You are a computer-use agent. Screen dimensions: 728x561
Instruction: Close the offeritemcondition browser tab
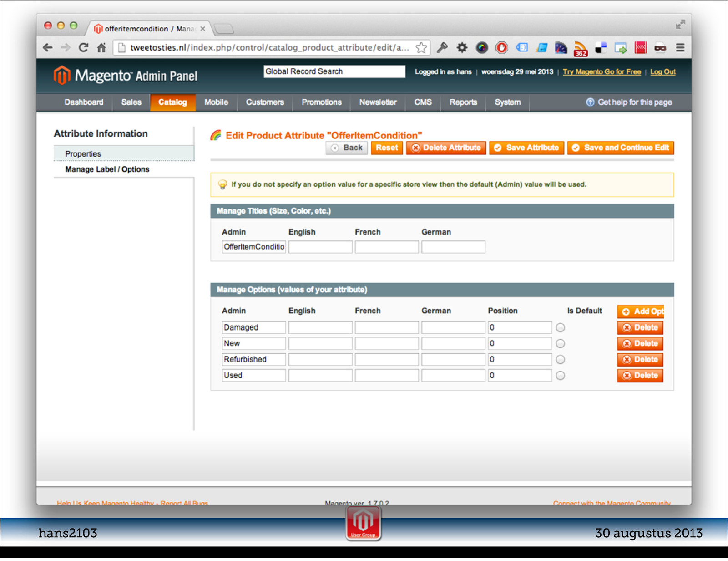(203, 29)
